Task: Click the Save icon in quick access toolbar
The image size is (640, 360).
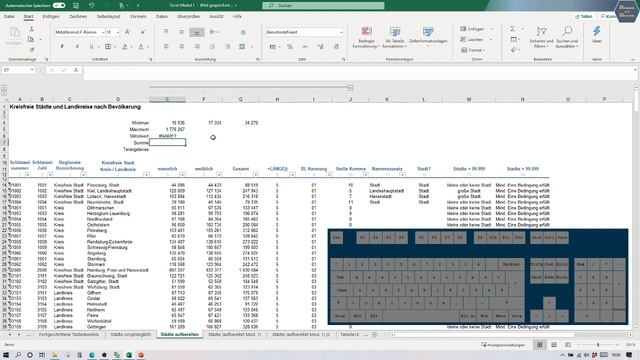Action: (76, 6)
